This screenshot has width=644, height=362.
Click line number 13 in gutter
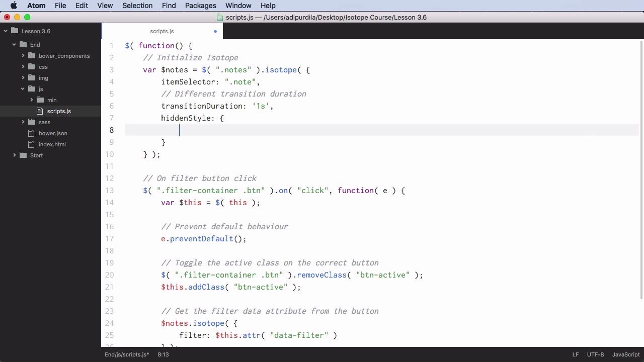coord(109,191)
